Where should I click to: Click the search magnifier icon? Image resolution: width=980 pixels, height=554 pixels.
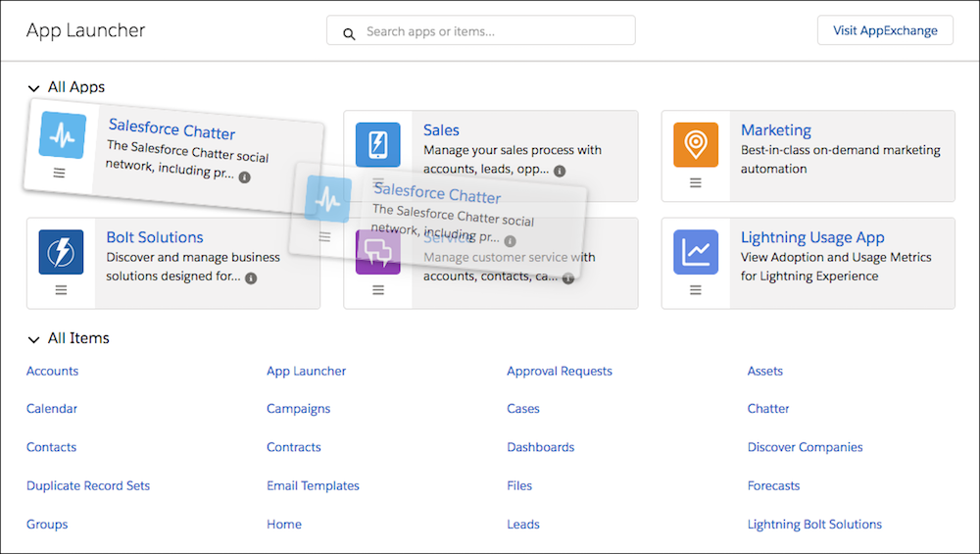coord(350,33)
